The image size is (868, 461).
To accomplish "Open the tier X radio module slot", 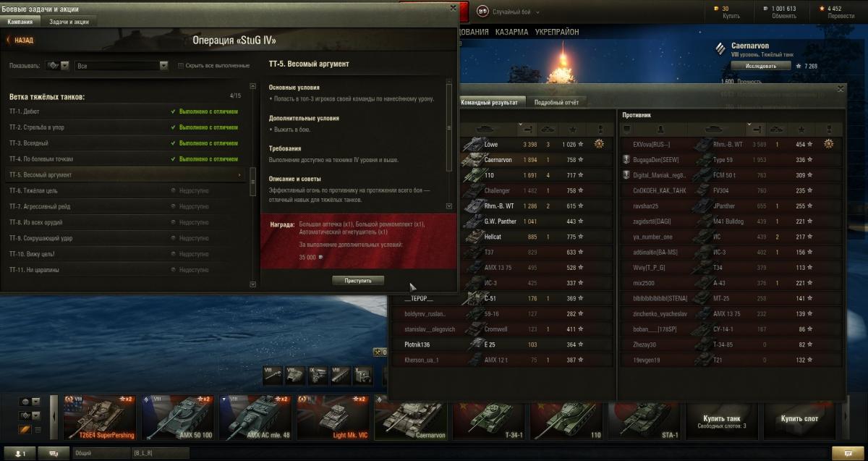I will pyautogui.click(x=364, y=374).
